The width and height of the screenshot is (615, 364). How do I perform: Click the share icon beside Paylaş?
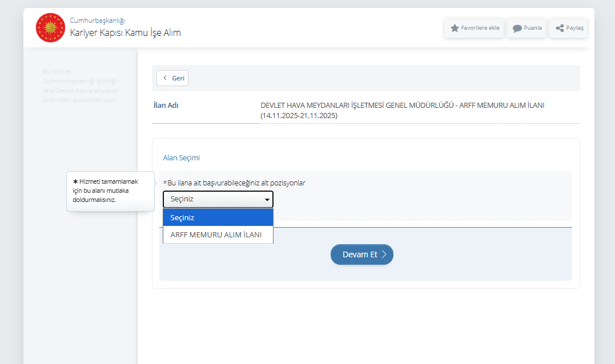coord(560,28)
